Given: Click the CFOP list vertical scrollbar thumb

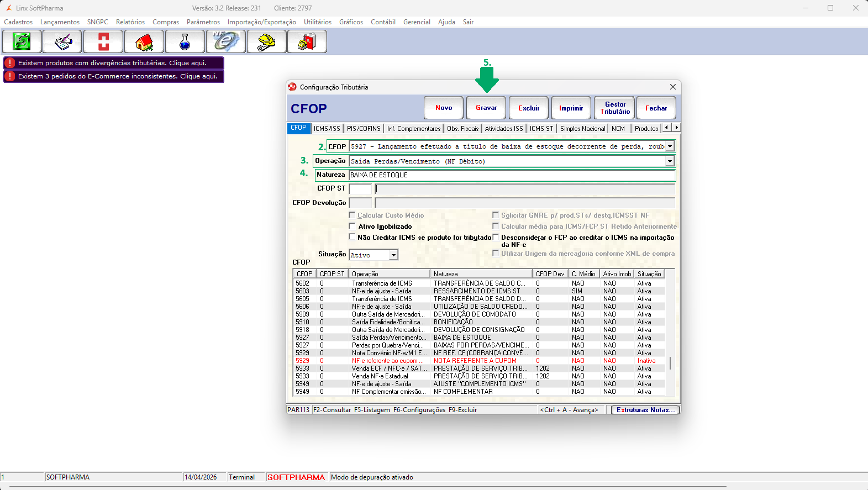Looking at the screenshot, I should (670, 363).
